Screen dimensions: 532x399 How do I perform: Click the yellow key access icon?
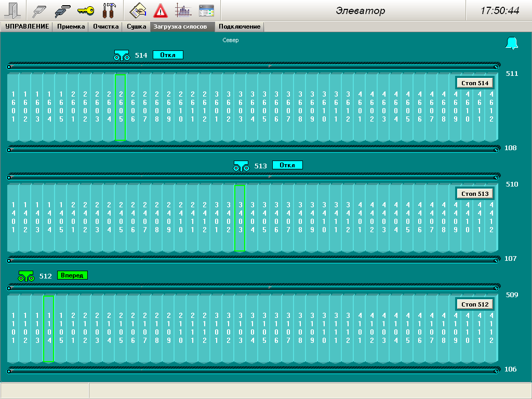(86, 10)
